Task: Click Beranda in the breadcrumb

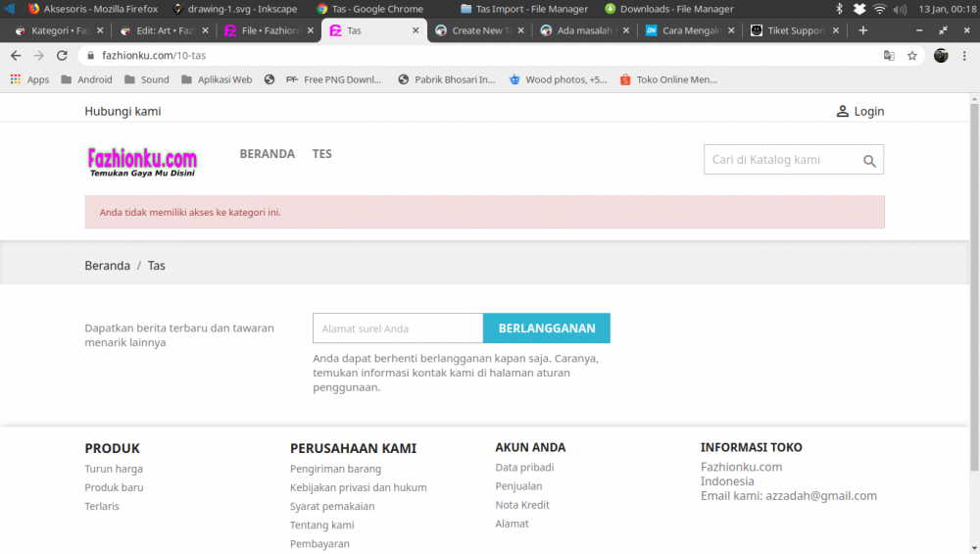Action: tap(108, 266)
